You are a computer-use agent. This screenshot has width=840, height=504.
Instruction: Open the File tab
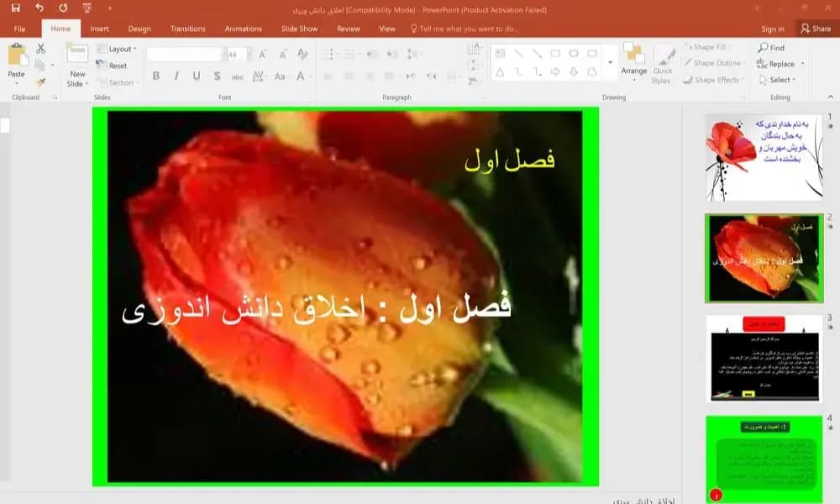tap(20, 29)
